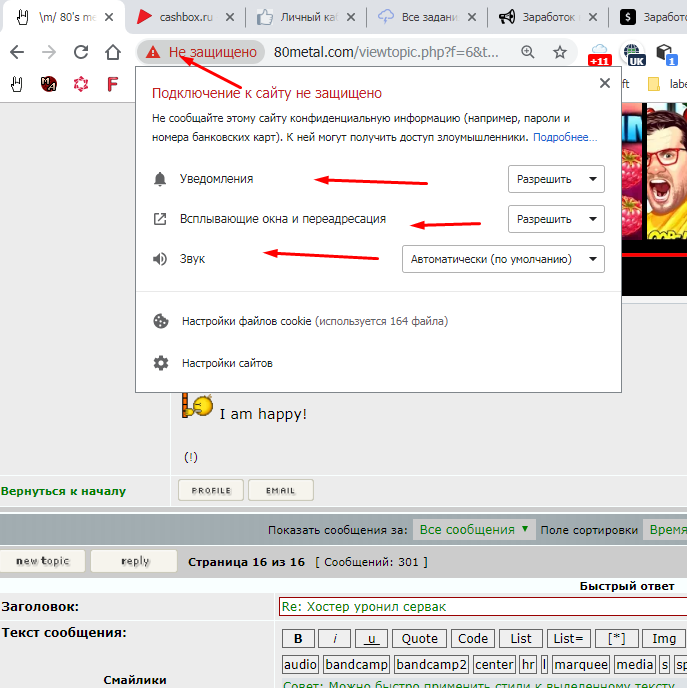Viewport: 687px width, 688px height.
Task: Click the red warning triangle in address bar
Action: tap(153, 52)
